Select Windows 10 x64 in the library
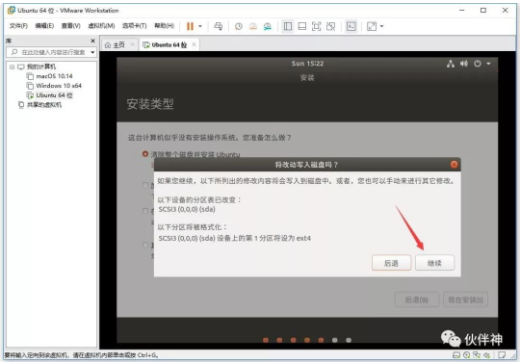The height and width of the screenshot is (362, 521). [59, 86]
